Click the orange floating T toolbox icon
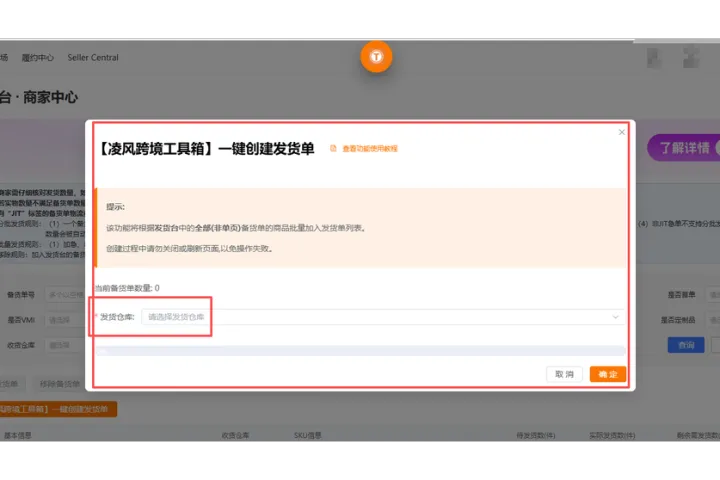 point(376,56)
